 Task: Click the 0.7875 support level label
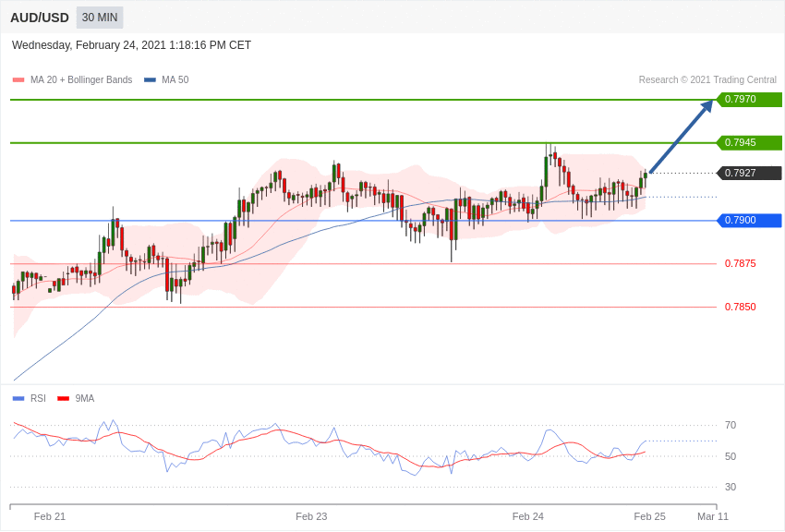[741, 264]
